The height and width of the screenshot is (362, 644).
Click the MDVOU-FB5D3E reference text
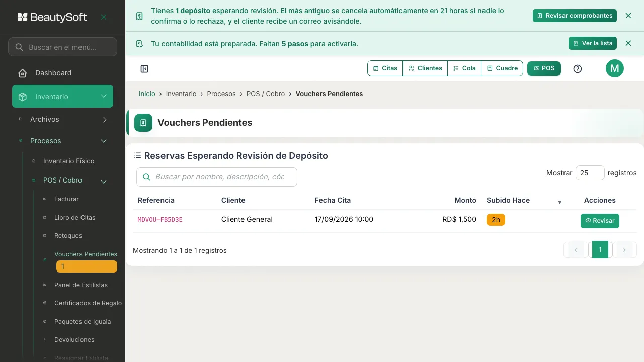pyautogui.click(x=160, y=220)
